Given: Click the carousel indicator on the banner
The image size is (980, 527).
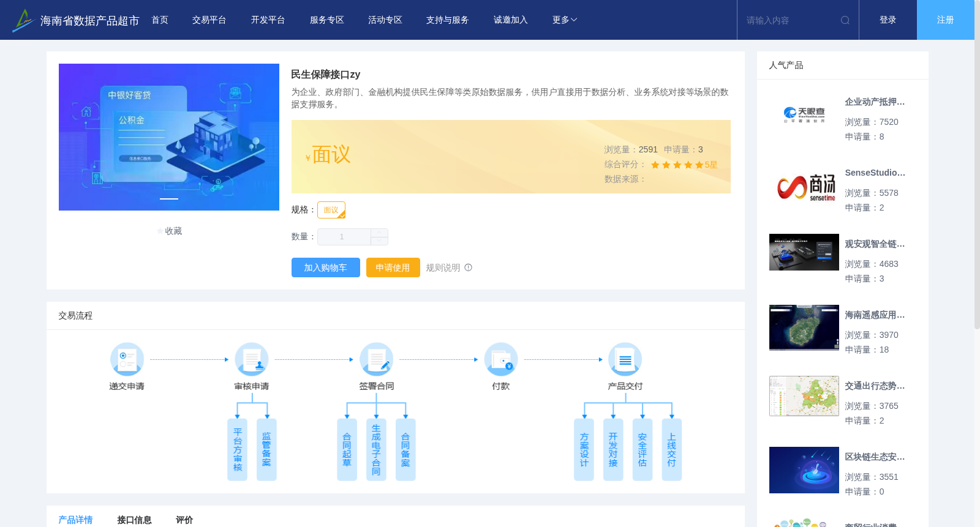Looking at the screenshot, I should (169, 199).
